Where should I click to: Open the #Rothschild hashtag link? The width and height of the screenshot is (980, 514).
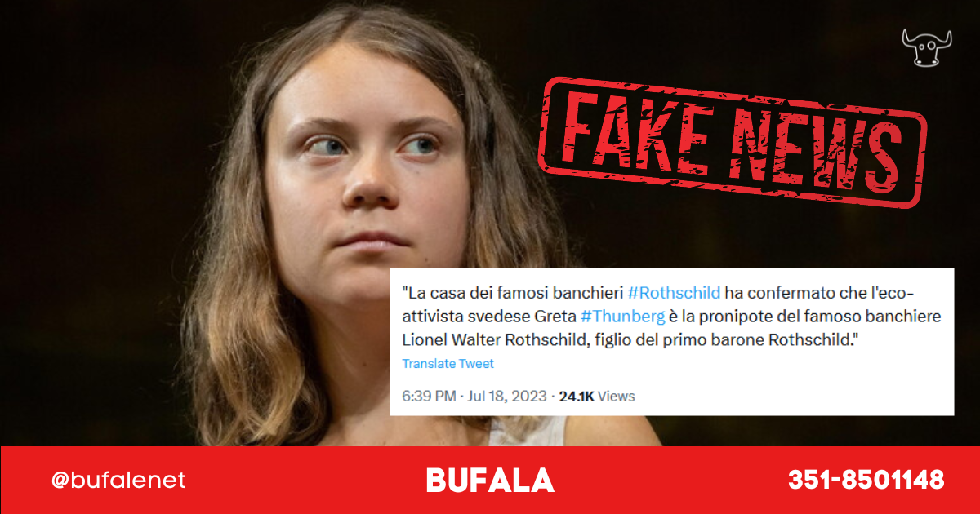[674, 293]
